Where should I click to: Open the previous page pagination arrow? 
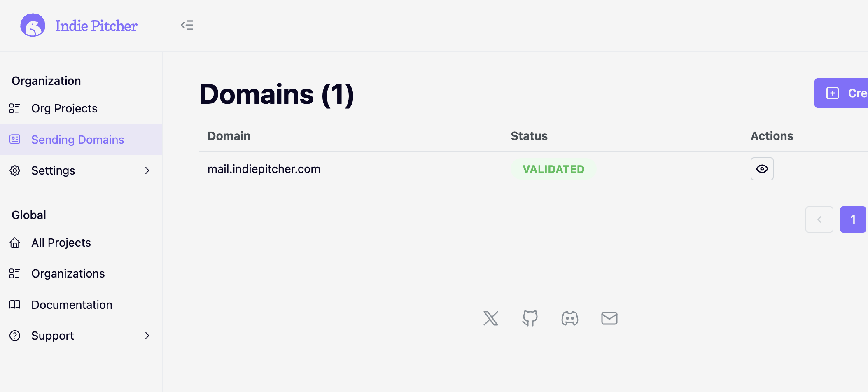819,219
